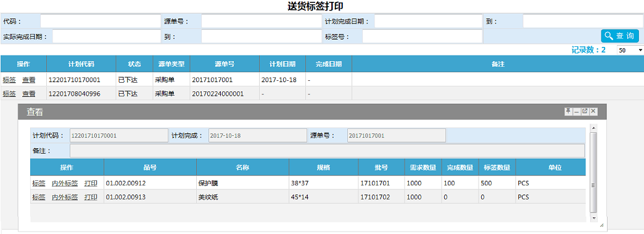The height and width of the screenshot is (234, 644).
Task: Select batch number cell 17101702
Action: [x=382, y=197]
